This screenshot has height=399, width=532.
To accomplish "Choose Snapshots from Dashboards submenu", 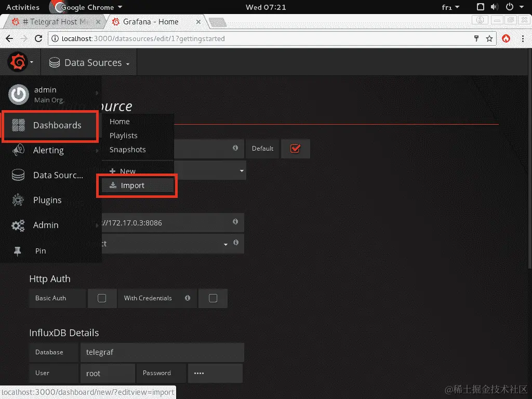I will [x=128, y=150].
